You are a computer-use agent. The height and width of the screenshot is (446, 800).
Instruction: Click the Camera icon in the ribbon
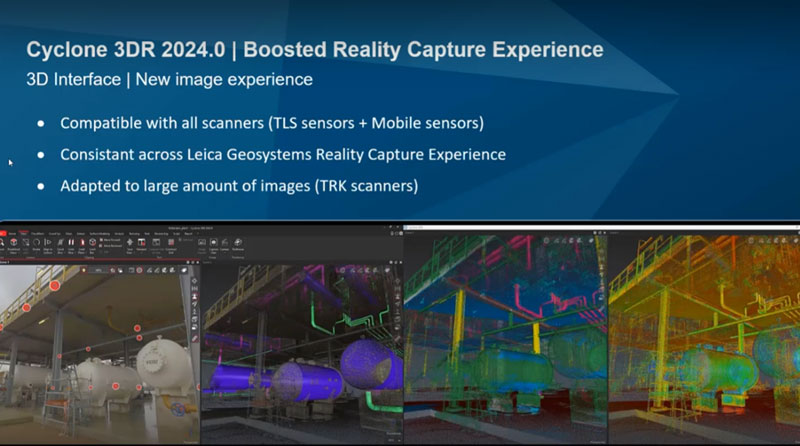(x=224, y=242)
